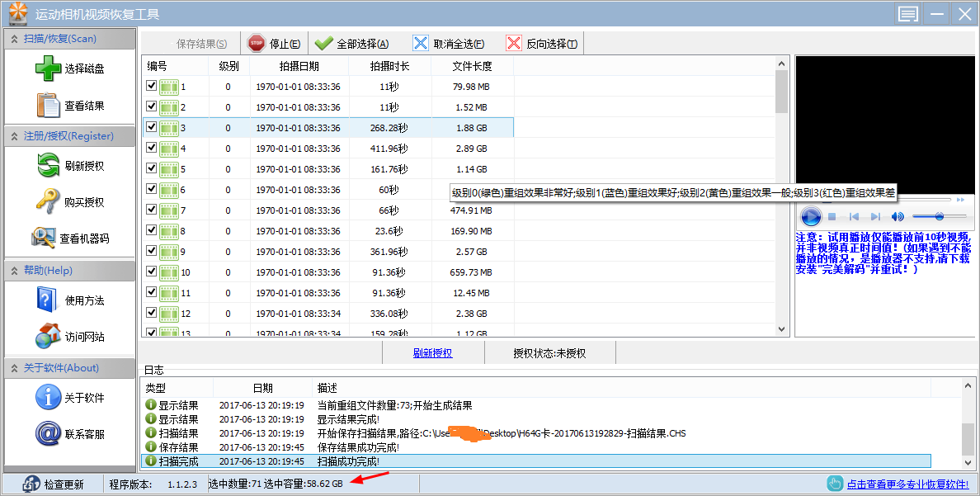Uncheck the checkbox for file 10
This screenshot has height=496, width=980.
tap(151, 272)
